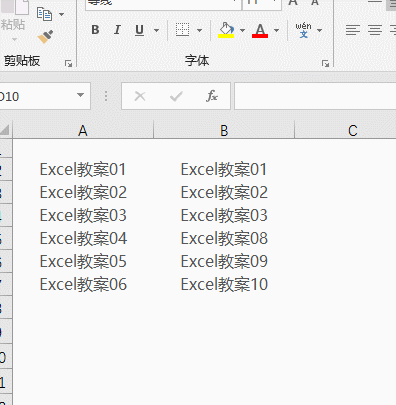The width and height of the screenshot is (396, 405).
Task: Select cell Excel教案04 in column A
Action: pyautogui.click(x=83, y=238)
